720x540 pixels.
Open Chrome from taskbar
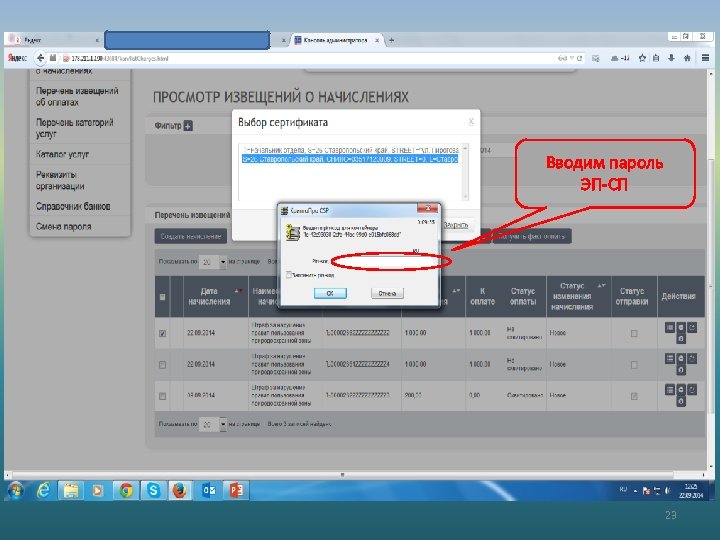[x=126, y=491]
